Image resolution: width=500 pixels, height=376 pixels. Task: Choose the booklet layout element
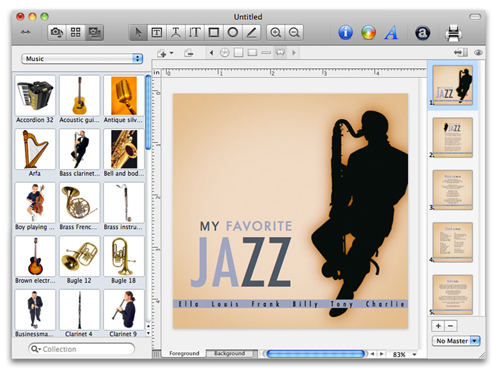click(x=280, y=52)
